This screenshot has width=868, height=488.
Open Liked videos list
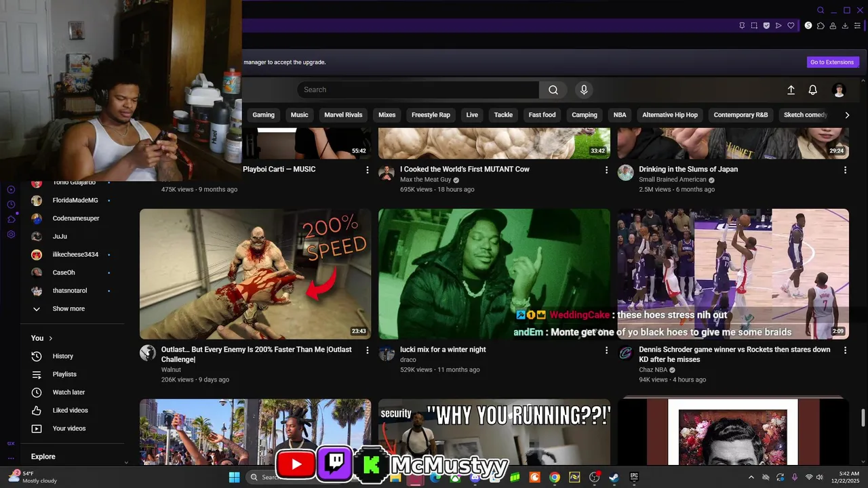pos(70,411)
